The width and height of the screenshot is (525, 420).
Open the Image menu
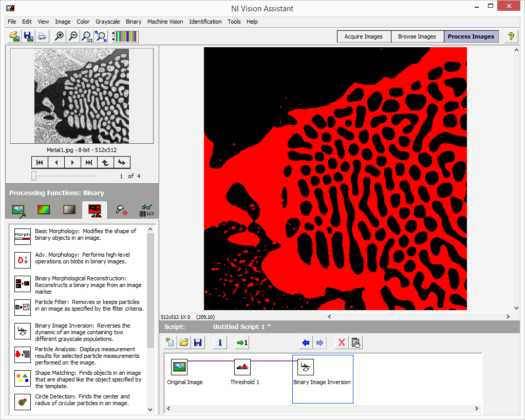tap(63, 22)
